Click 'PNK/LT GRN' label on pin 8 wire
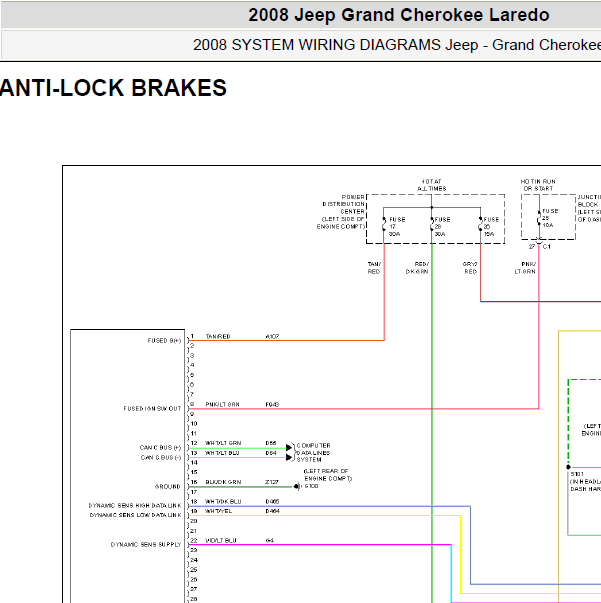This screenshot has height=603, width=601. (222, 405)
